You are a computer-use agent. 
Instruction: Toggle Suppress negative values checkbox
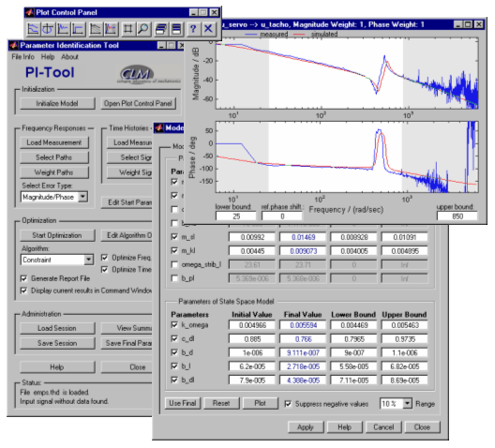pyautogui.click(x=288, y=404)
